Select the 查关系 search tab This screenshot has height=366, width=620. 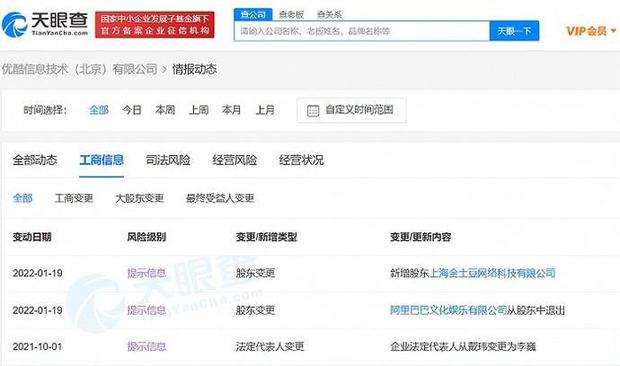[x=329, y=14]
